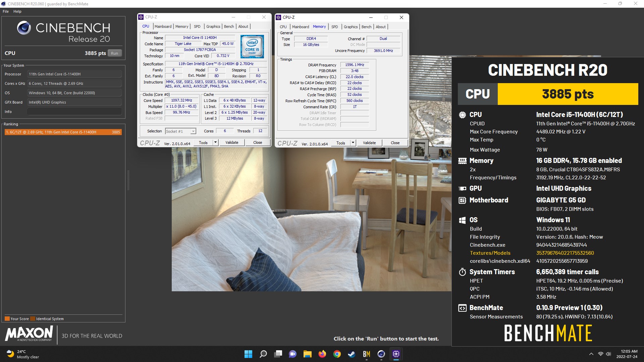Click Core Speed value 1097.32 MHz
Image resolution: width=644 pixels, height=362 pixels.
click(x=181, y=101)
